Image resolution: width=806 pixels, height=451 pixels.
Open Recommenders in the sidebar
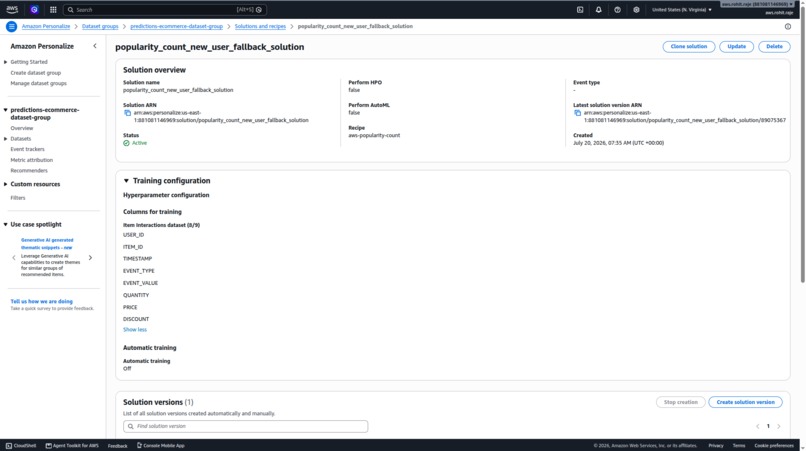(x=29, y=170)
